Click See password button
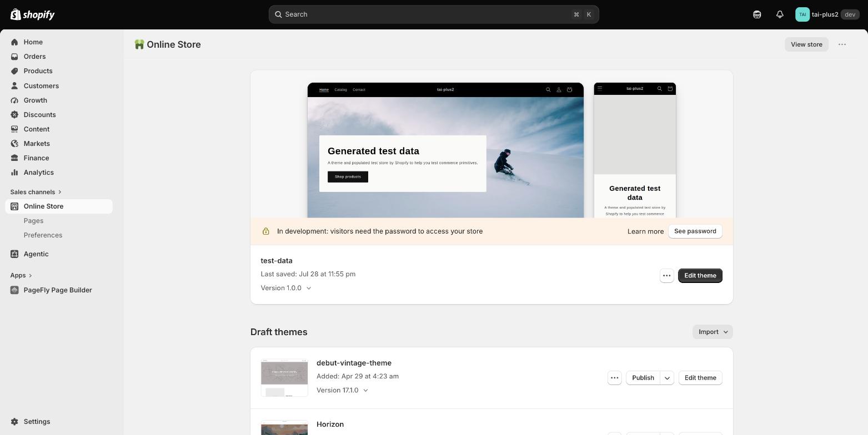 pos(695,231)
